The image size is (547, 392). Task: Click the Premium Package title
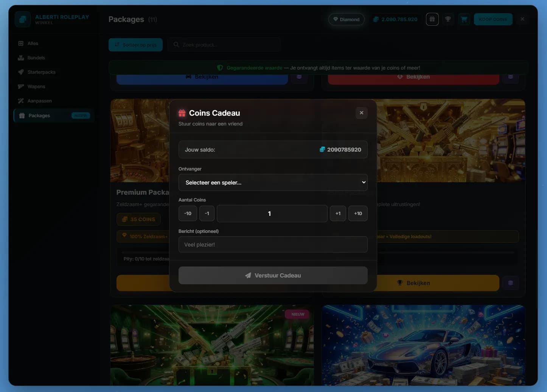click(x=143, y=192)
